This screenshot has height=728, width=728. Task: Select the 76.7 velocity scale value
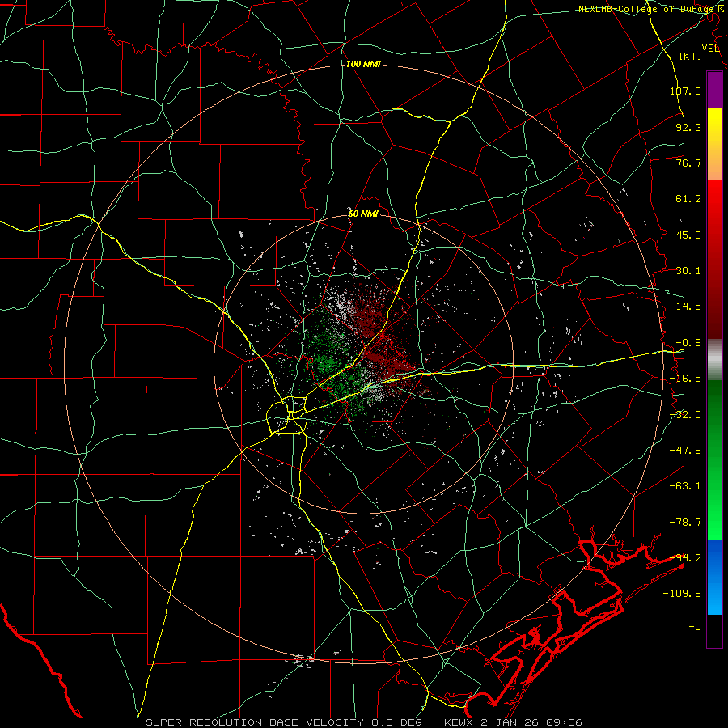coord(688,163)
